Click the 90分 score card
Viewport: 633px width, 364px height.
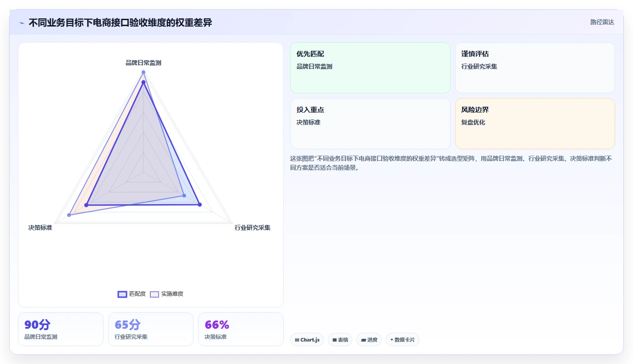pyautogui.click(x=61, y=329)
